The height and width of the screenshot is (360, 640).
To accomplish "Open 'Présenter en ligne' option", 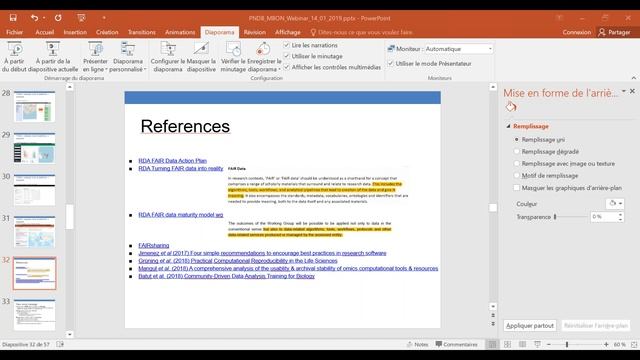I will pos(96,57).
